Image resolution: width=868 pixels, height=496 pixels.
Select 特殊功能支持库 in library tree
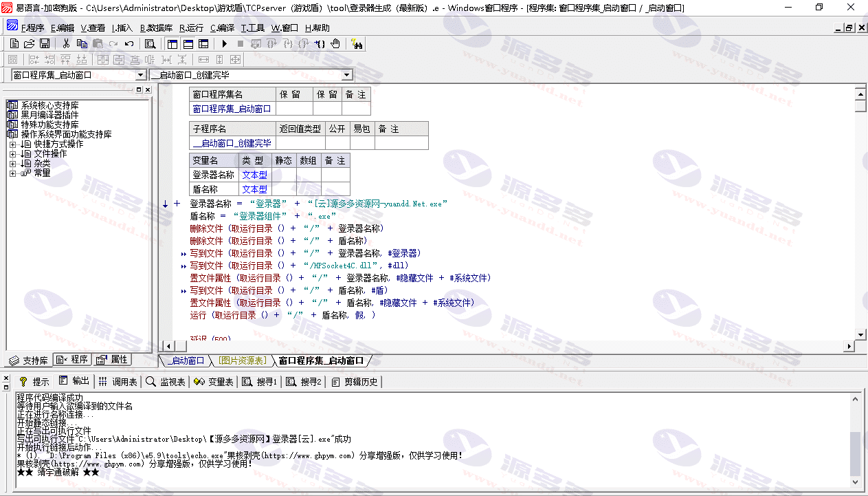click(x=49, y=125)
